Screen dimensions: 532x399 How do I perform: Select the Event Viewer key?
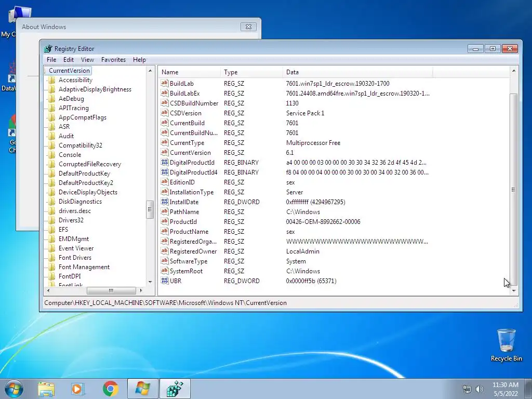pos(76,248)
